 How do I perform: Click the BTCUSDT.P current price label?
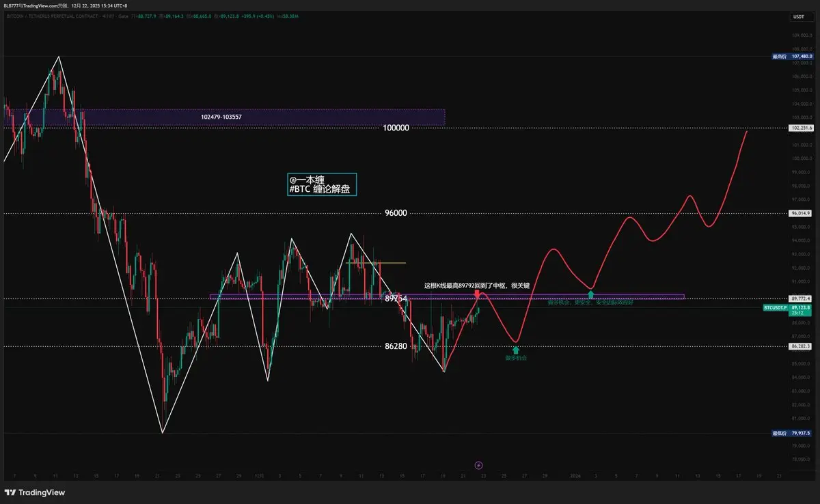(x=775, y=308)
